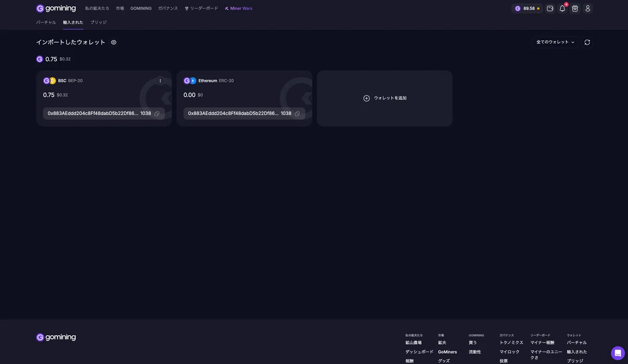Refresh the imported wallets list
The width and height of the screenshot is (628, 364).
[x=587, y=42]
